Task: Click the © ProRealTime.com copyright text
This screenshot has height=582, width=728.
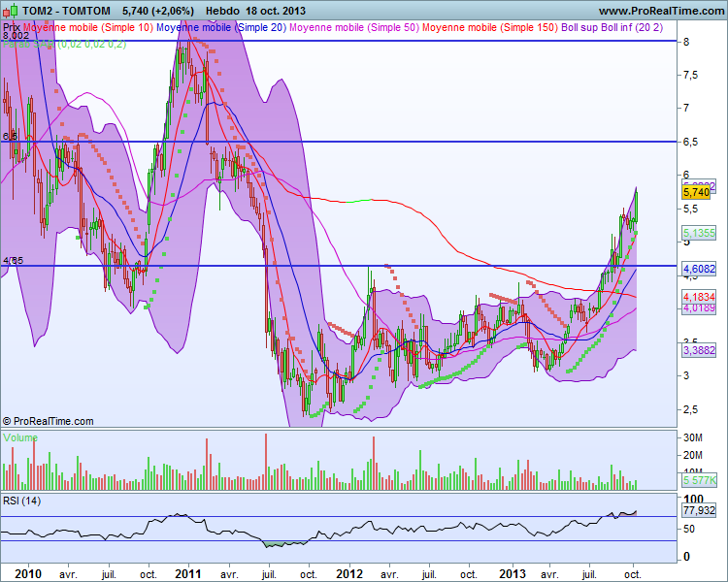Action: (48, 421)
